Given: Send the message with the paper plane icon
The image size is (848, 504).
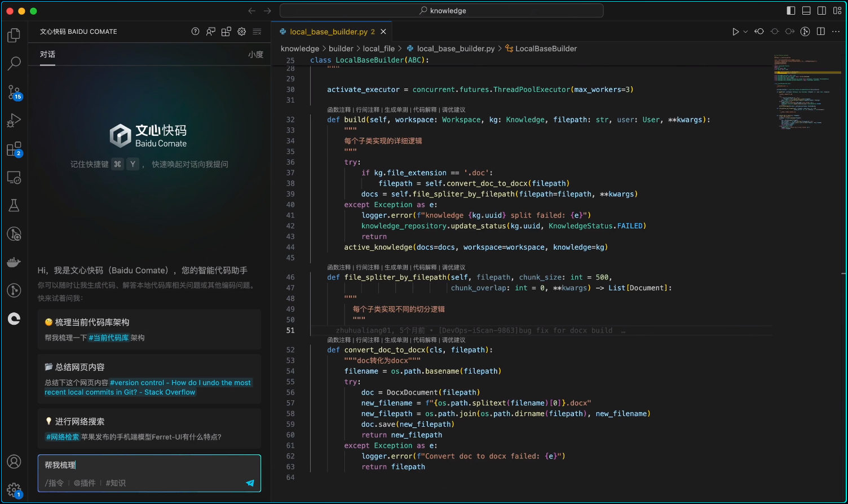Looking at the screenshot, I should tap(250, 483).
